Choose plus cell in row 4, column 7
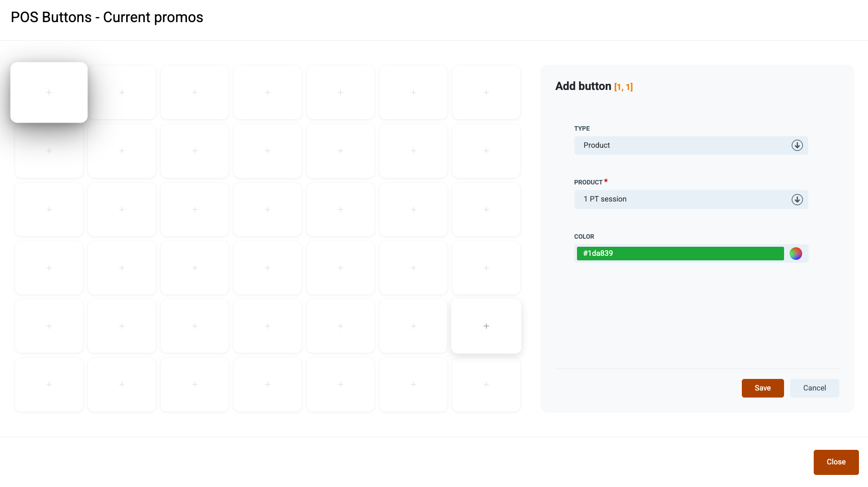The height and width of the screenshot is (487, 868). coord(486,268)
